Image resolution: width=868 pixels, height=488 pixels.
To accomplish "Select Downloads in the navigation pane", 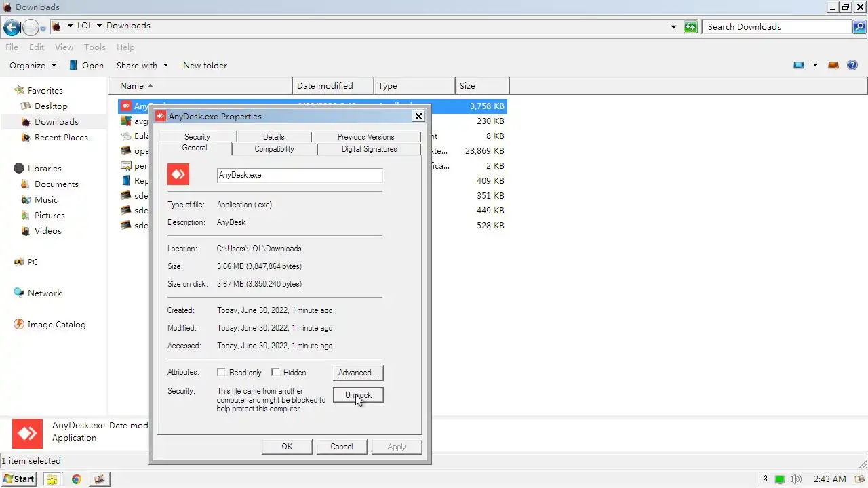I will click(x=56, y=121).
